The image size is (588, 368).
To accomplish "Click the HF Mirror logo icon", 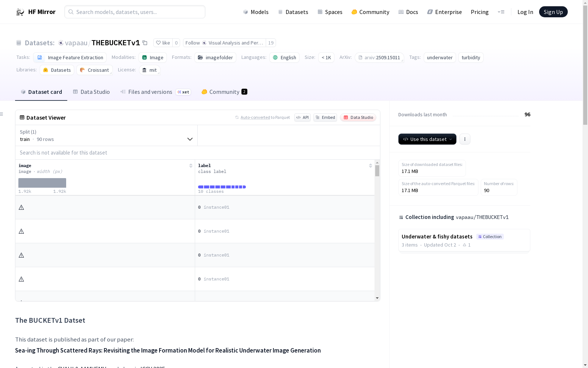I will coord(20,12).
